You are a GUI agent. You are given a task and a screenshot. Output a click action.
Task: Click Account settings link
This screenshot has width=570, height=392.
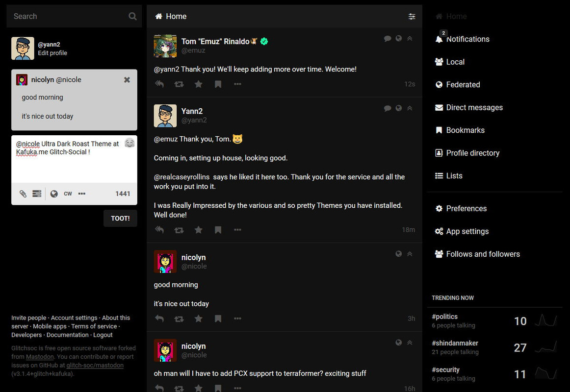click(x=74, y=318)
